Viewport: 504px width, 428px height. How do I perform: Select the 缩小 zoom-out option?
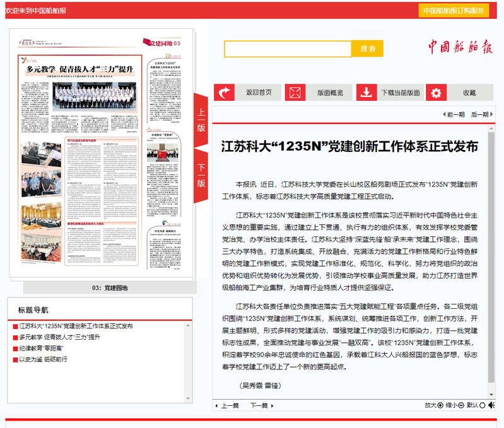(x=462, y=405)
